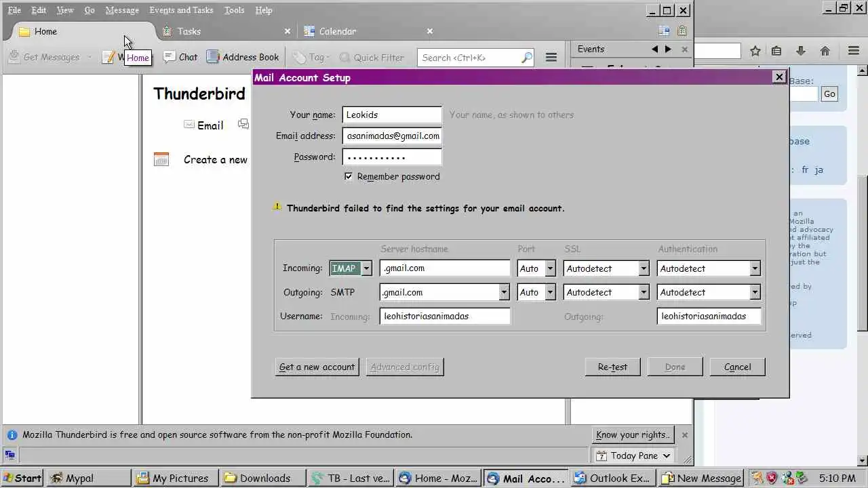Click the warning icon beside failed message
The height and width of the screenshot is (488, 868).
tap(277, 206)
